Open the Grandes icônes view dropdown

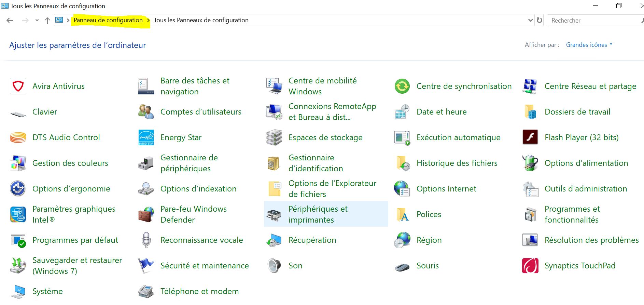point(589,45)
